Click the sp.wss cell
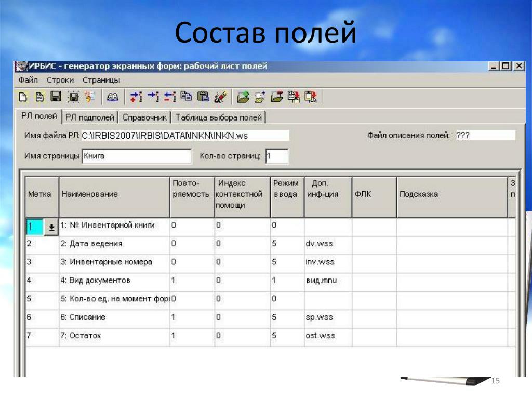This screenshot has height=399, width=532. tap(328, 318)
